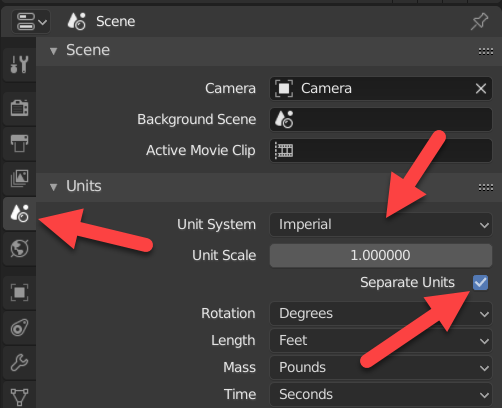Click the Background Scene field
Screen dimensions: 502x408
[381, 119]
